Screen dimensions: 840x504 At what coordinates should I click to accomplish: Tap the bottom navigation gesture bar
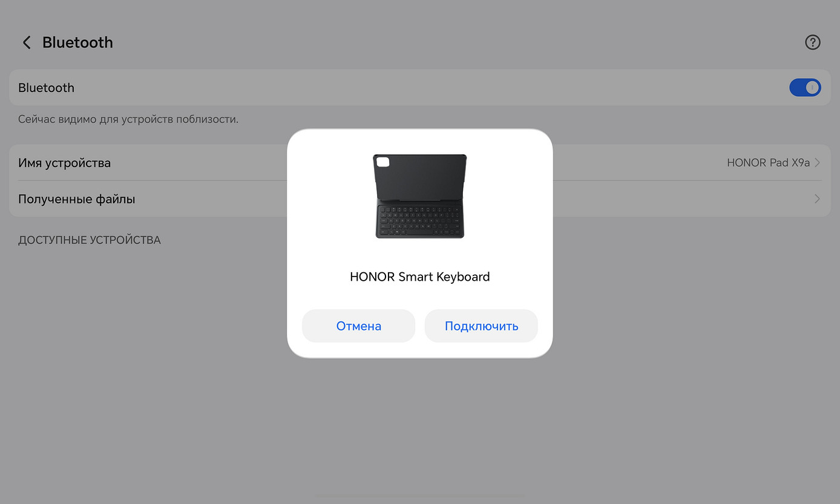click(419, 497)
